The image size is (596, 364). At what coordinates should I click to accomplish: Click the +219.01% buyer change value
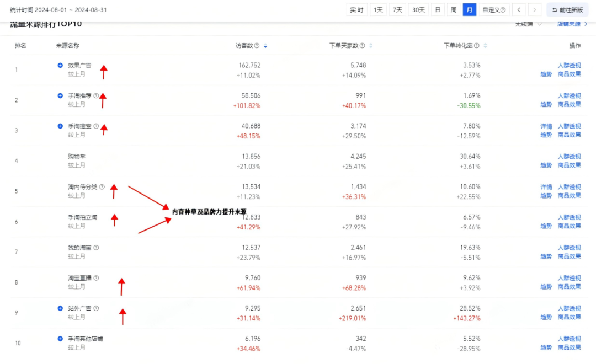point(352,318)
